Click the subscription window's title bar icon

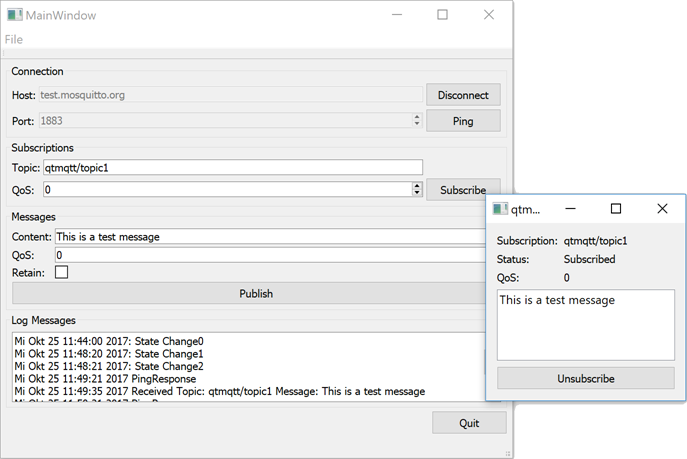pos(500,209)
